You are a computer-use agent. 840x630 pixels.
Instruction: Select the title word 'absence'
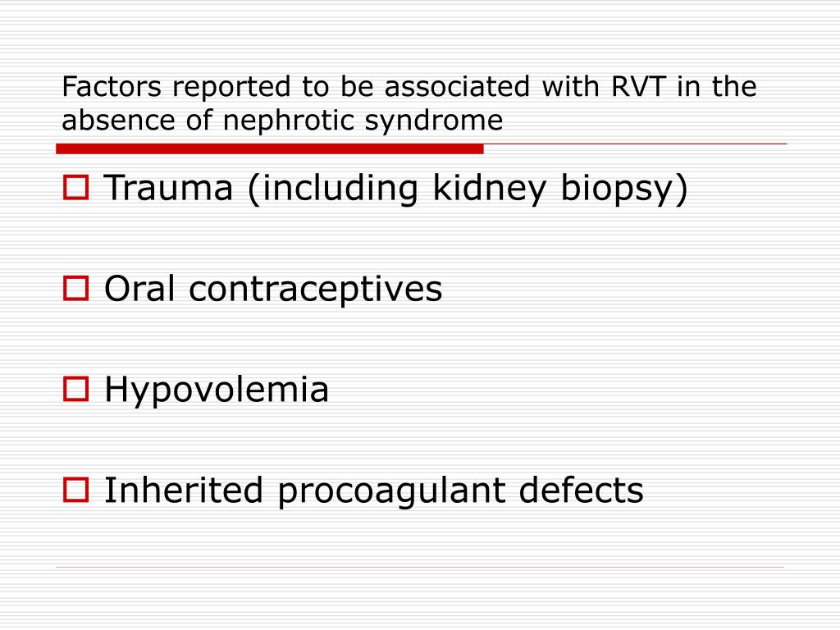118,120
